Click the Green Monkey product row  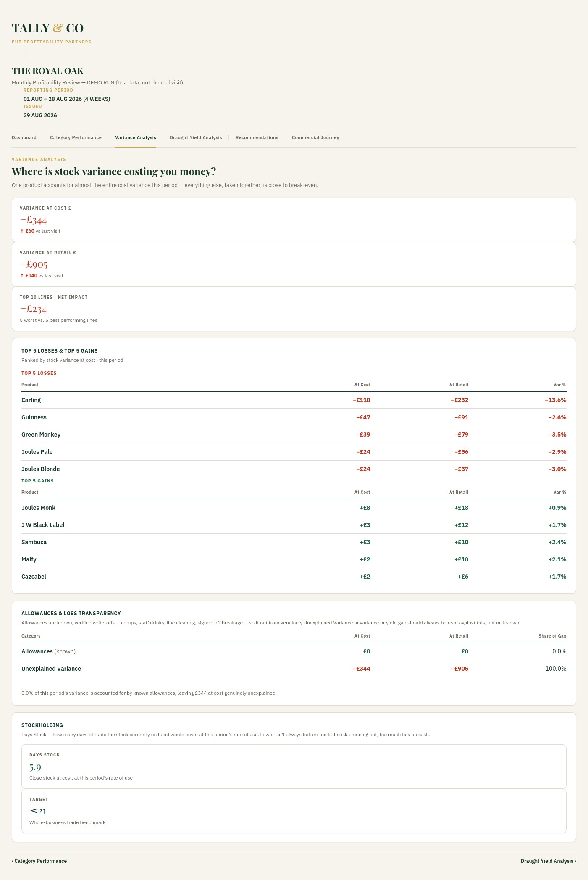(x=294, y=435)
